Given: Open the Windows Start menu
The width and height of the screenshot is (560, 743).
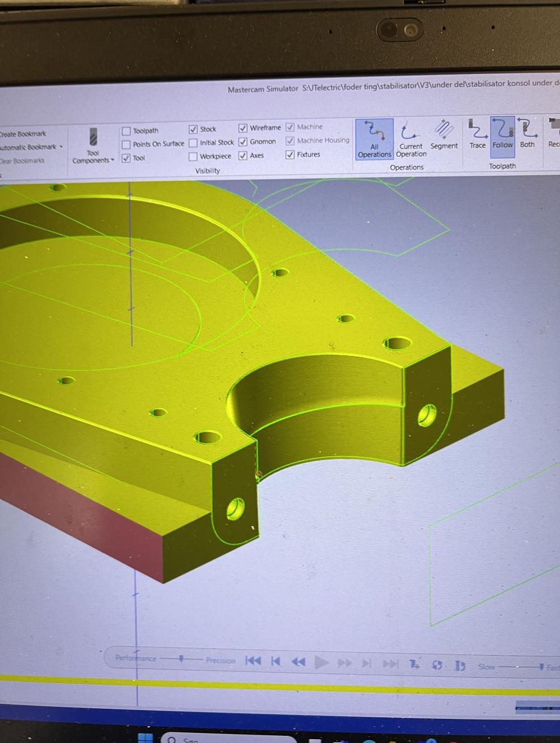Looking at the screenshot, I should 145,737.
